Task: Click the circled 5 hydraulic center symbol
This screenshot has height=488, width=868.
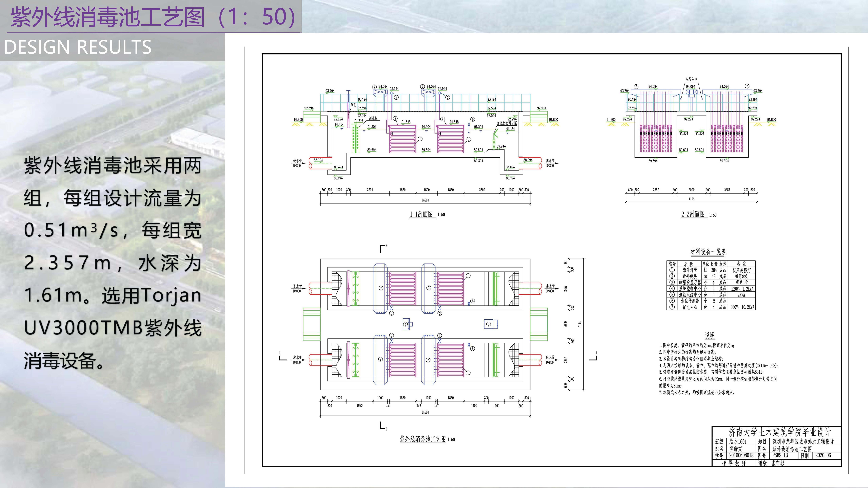Action: click(489, 324)
